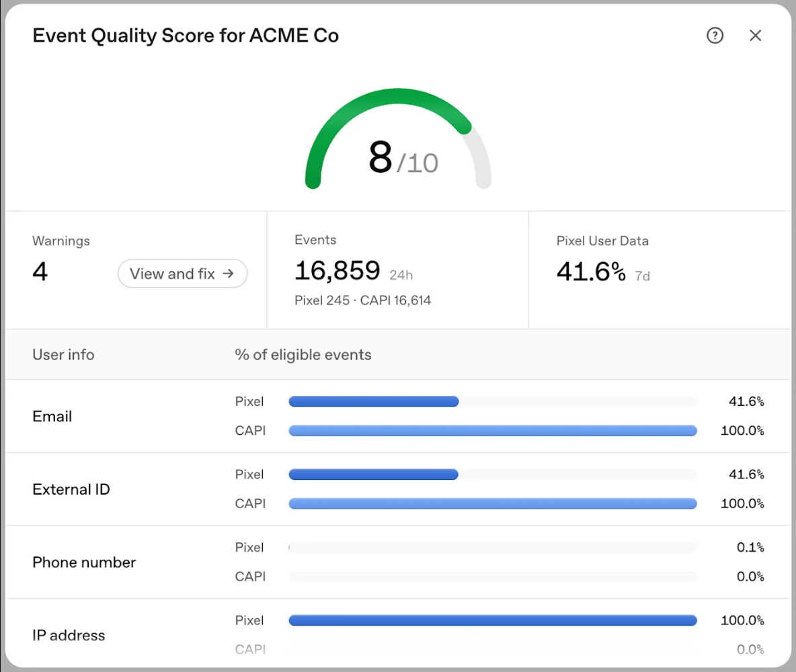Click the Pixel 245 · CAPI 16,614 breakdown text

362,300
